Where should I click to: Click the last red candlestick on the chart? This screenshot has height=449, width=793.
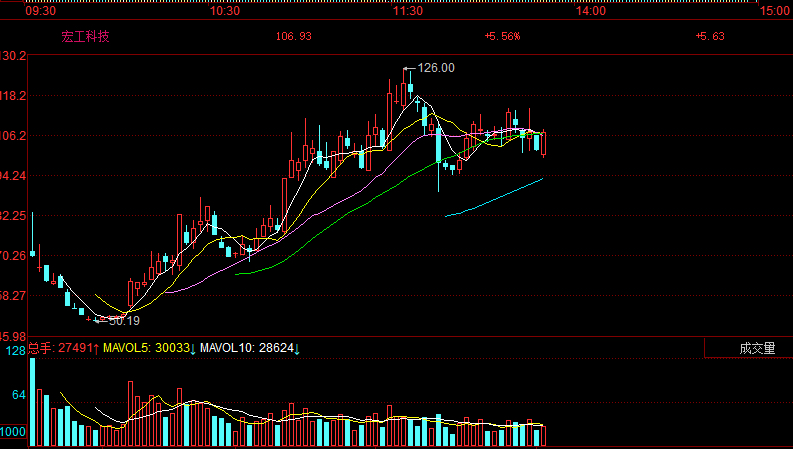(x=544, y=144)
